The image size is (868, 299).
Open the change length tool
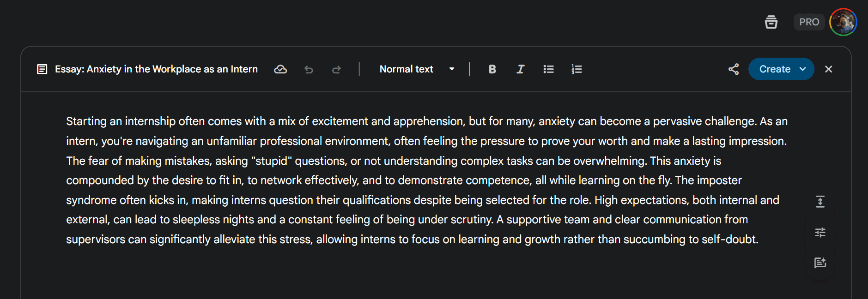(820, 201)
